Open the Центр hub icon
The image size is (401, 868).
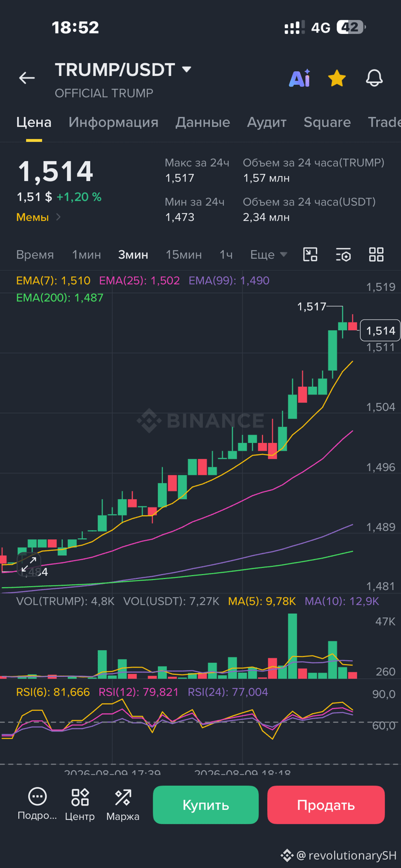tap(80, 805)
